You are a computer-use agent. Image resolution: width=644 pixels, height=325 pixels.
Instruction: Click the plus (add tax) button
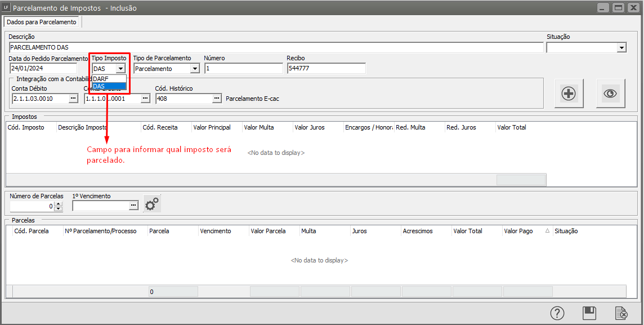tap(569, 94)
